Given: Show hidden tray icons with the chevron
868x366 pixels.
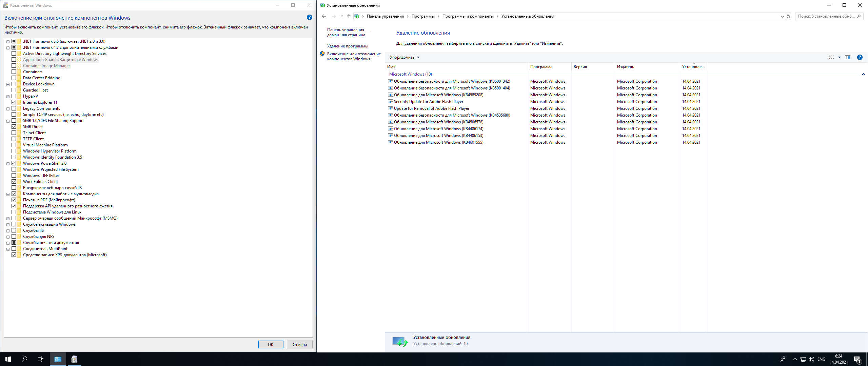Looking at the screenshot, I should [795, 359].
